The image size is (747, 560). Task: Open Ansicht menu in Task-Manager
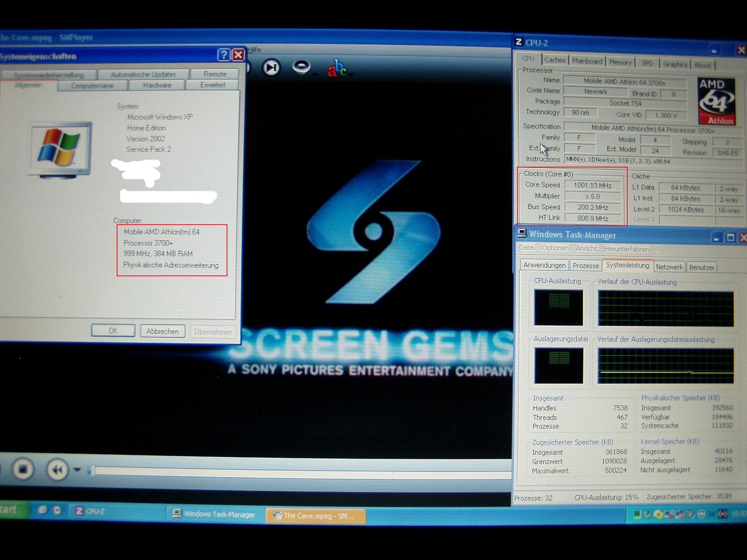tap(586, 248)
